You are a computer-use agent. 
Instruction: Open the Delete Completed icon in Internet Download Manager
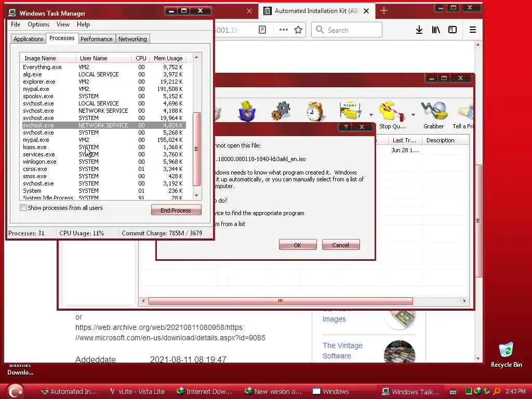(x=247, y=111)
